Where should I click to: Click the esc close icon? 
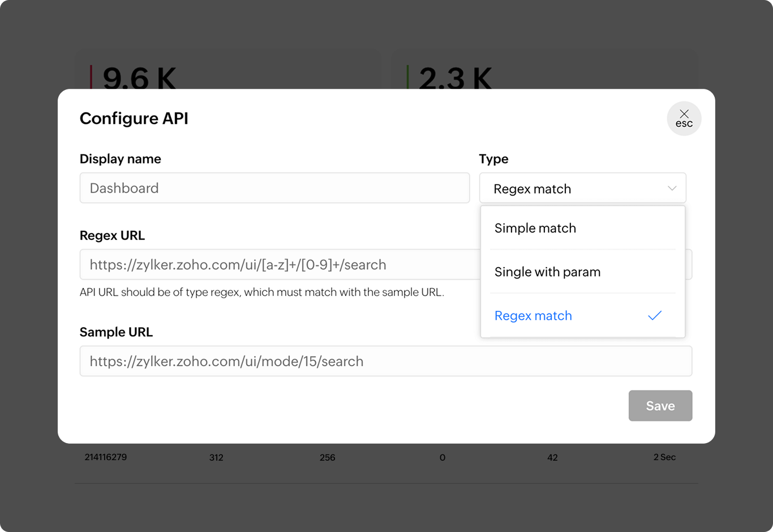click(x=684, y=118)
